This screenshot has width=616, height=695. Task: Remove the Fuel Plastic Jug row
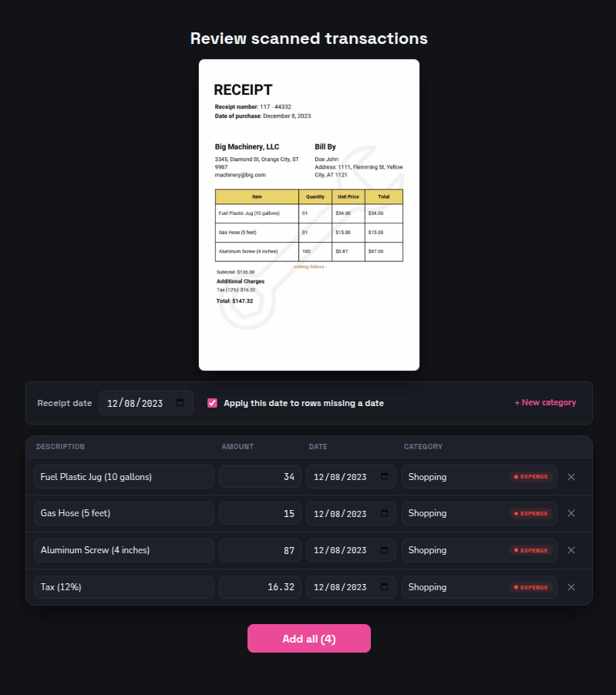coord(571,477)
